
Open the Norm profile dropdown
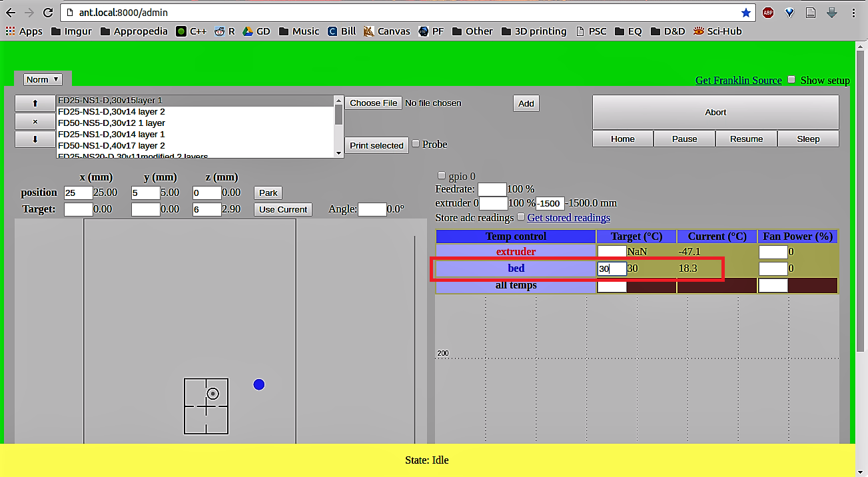43,79
